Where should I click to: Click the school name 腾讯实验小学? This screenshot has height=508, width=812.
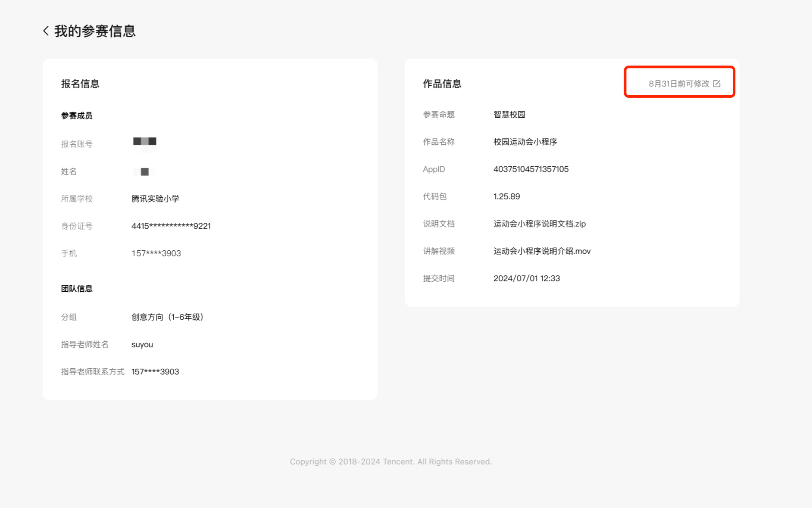pyautogui.click(x=155, y=199)
